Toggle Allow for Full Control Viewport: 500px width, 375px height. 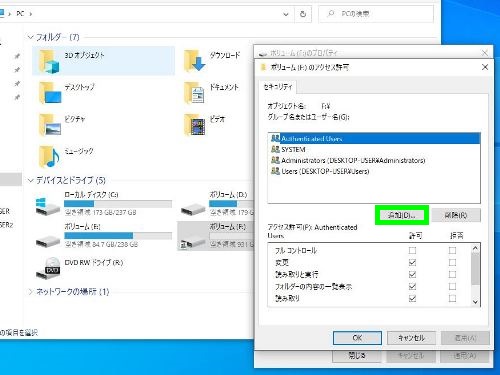tap(412, 250)
